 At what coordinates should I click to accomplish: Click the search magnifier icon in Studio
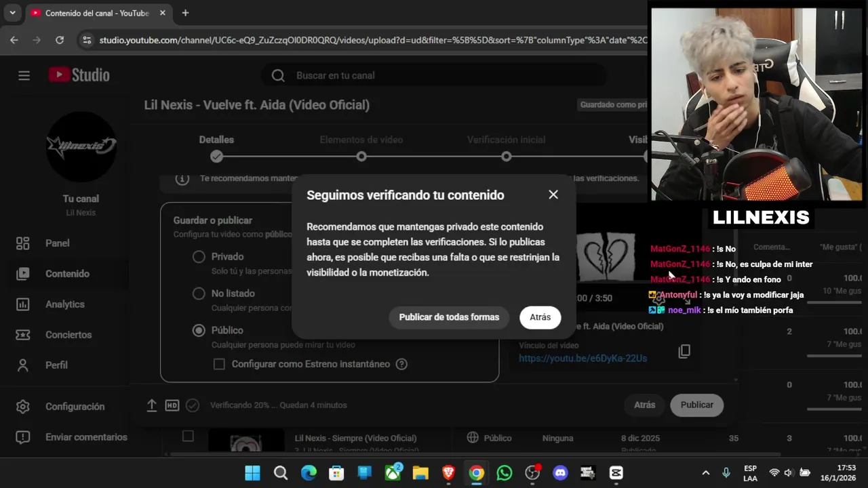pyautogui.click(x=278, y=75)
